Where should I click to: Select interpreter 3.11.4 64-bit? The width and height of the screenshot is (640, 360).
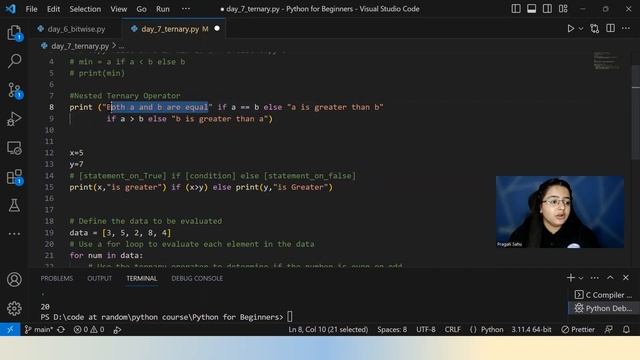[x=531, y=329]
